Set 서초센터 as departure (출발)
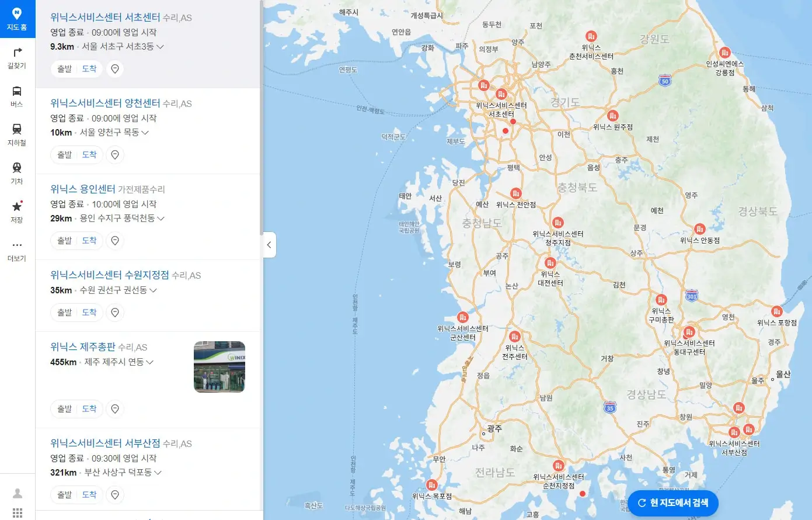This screenshot has height=520, width=812. point(64,69)
